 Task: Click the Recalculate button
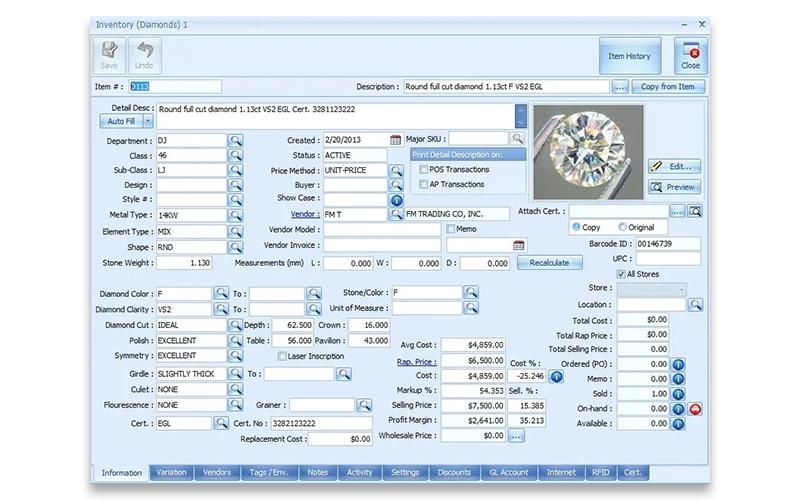coord(549,263)
